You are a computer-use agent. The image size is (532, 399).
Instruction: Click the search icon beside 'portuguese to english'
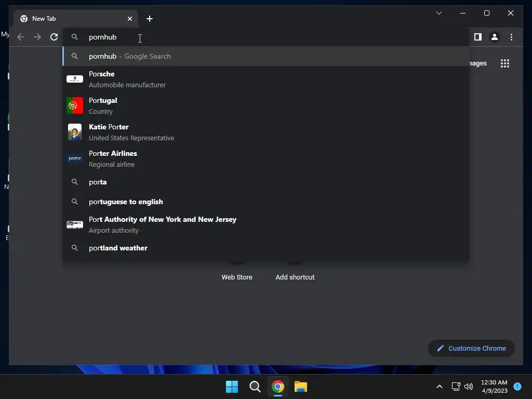pyautogui.click(x=75, y=202)
